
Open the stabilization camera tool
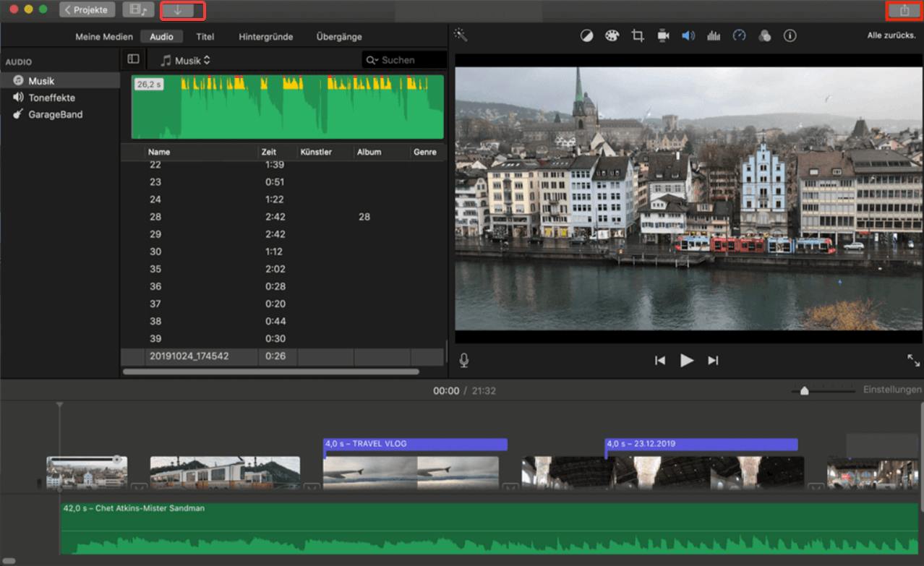click(663, 35)
